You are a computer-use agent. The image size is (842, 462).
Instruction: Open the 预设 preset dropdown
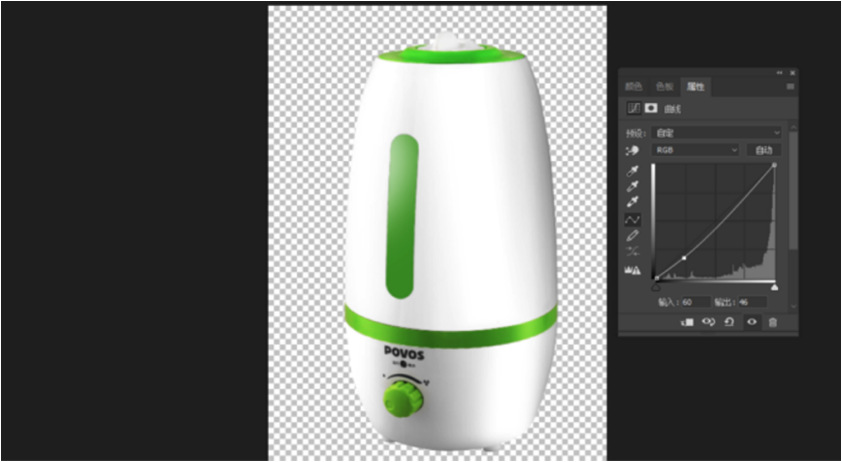(x=716, y=132)
